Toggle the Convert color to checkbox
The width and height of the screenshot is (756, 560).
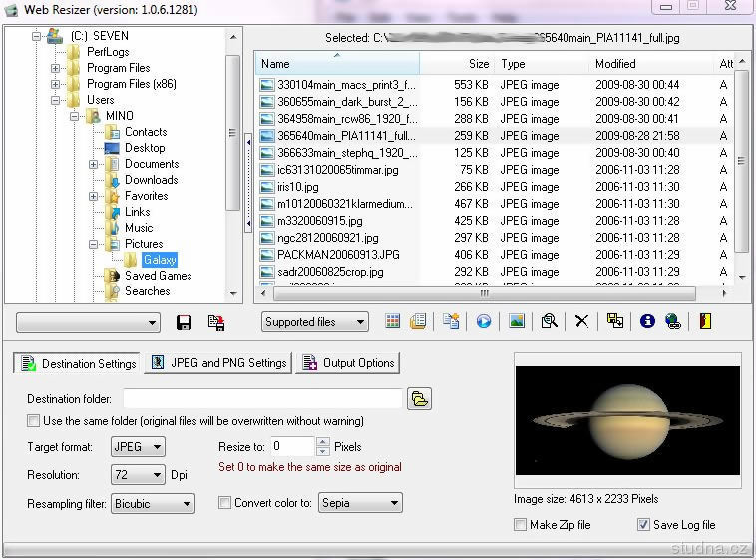(224, 503)
